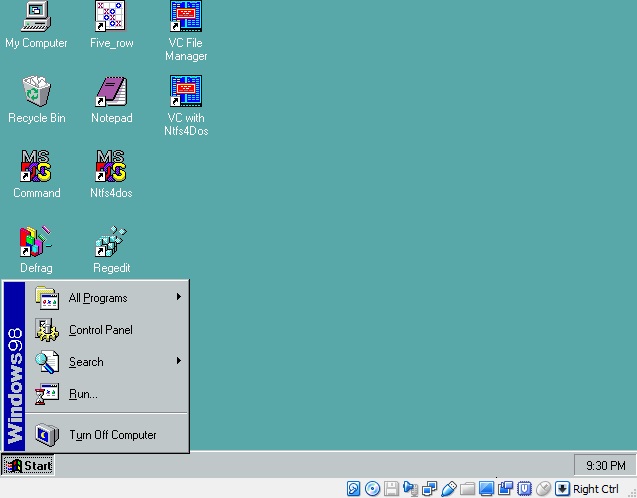The image size is (637, 498).
Task: Click the overlapping windows status icon
Action: pyautogui.click(x=505, y=488)
